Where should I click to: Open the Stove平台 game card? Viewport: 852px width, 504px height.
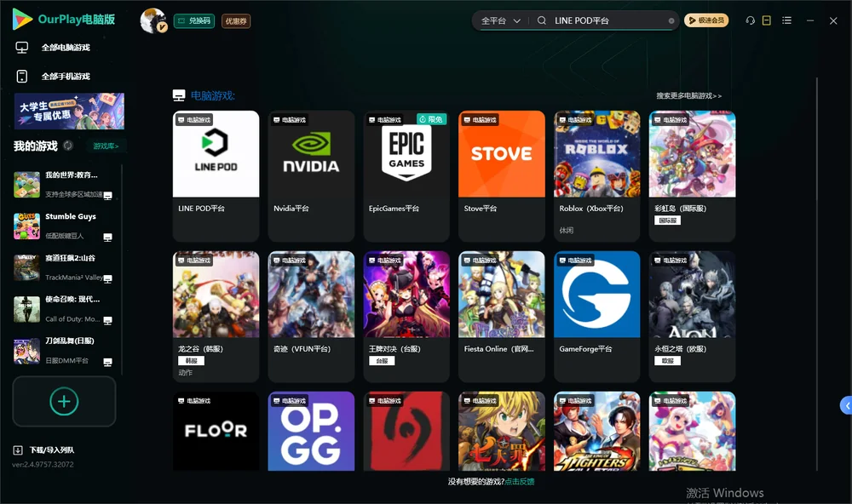click(502, 176)
